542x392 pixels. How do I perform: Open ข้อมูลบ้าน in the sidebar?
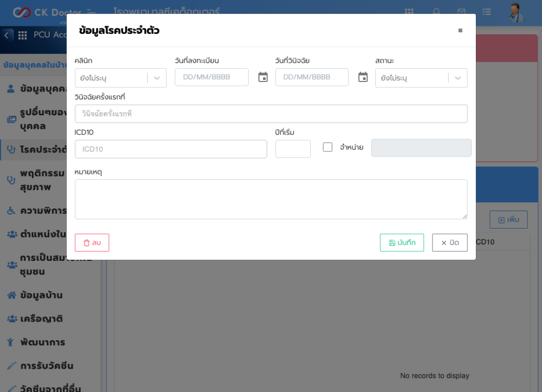tap(41, 295)
